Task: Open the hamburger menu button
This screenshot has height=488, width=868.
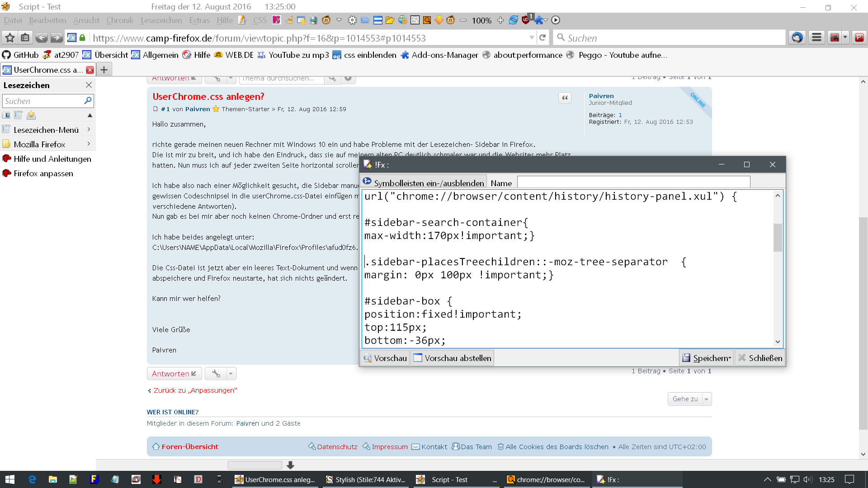Action: tap(816, 38)
